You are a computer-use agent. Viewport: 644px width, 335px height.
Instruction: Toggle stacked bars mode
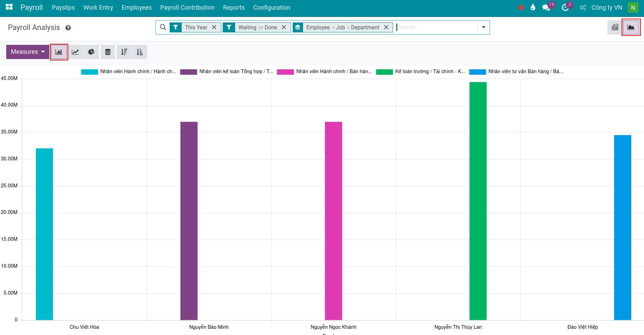pyautogui.click(x=107, y=52)
